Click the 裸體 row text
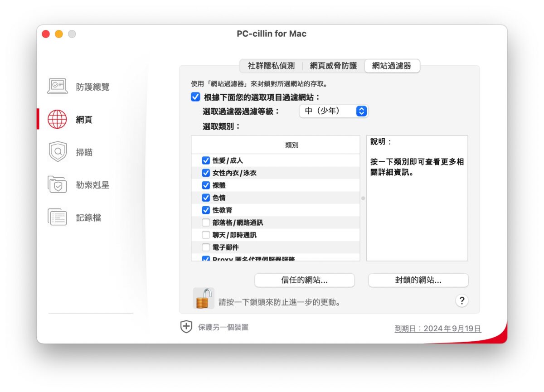Screen dimensions: 544x392 click(219, 185)
